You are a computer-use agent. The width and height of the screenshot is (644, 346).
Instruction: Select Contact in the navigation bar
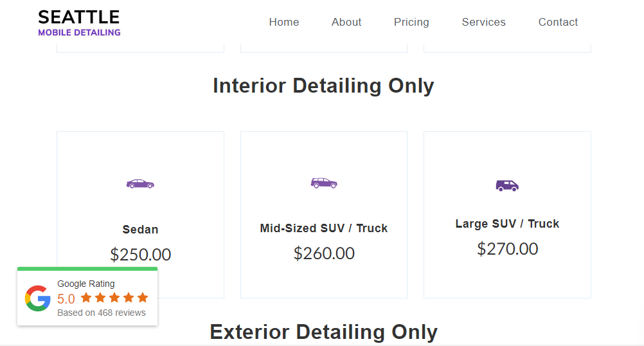point(558,22)
